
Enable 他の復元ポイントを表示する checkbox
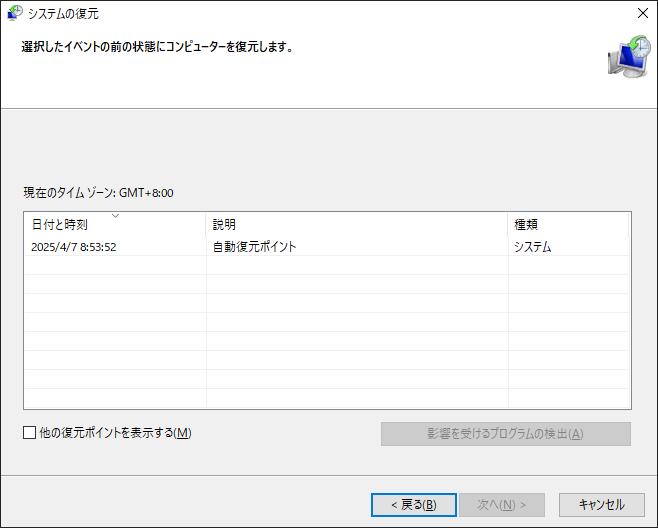(29, 433)
